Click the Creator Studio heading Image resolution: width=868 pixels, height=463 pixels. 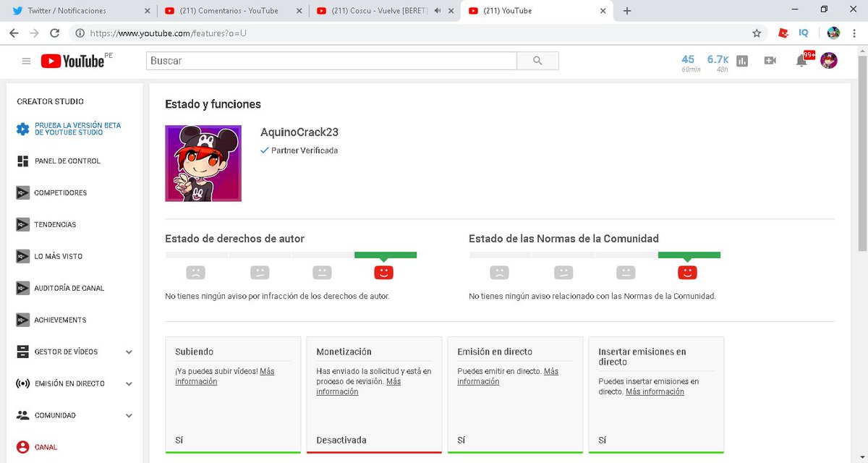51,101
